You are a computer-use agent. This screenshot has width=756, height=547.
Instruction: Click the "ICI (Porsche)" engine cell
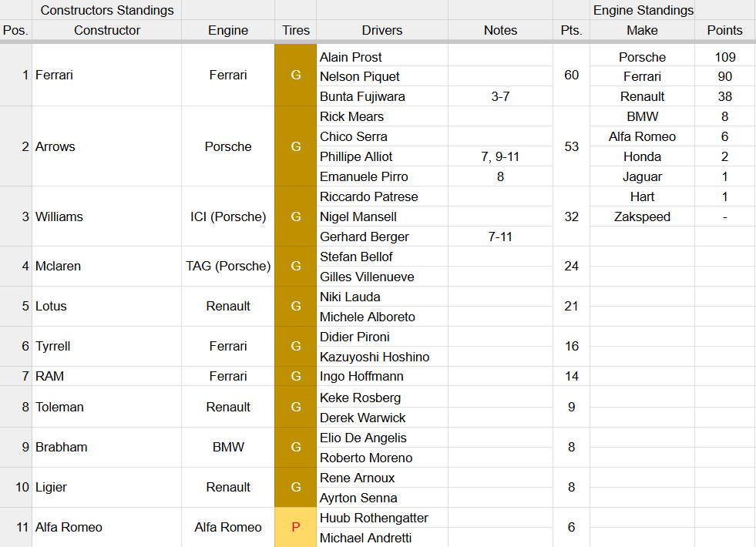point(228,216)
